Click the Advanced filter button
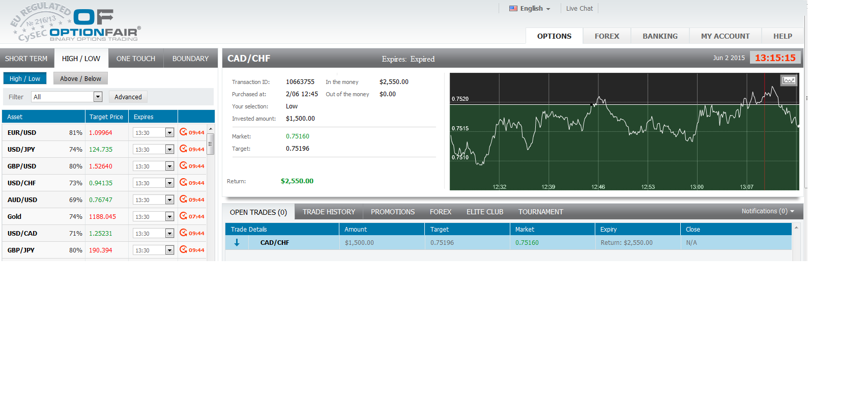 [x=128, y=97]
